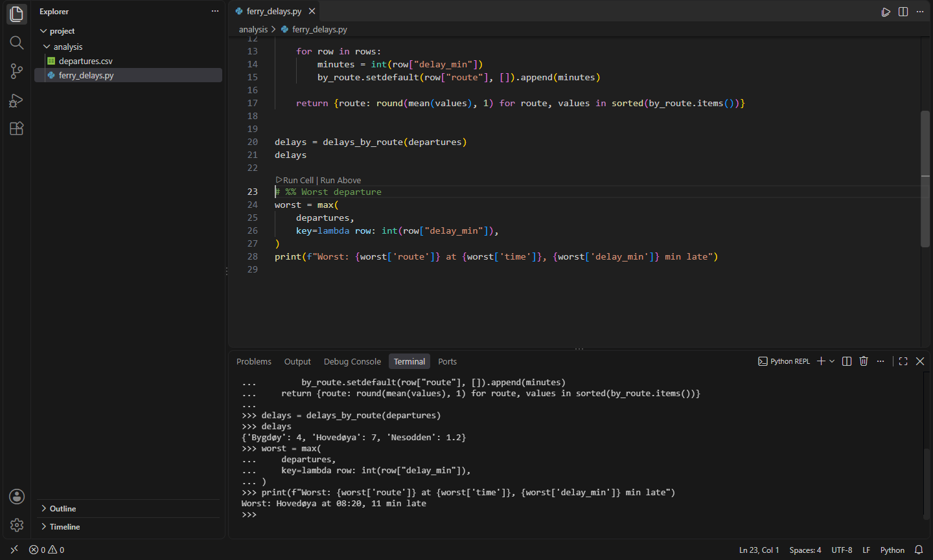
Task: Open the new terminal launch profile dropdown
Action: (832, 361)
